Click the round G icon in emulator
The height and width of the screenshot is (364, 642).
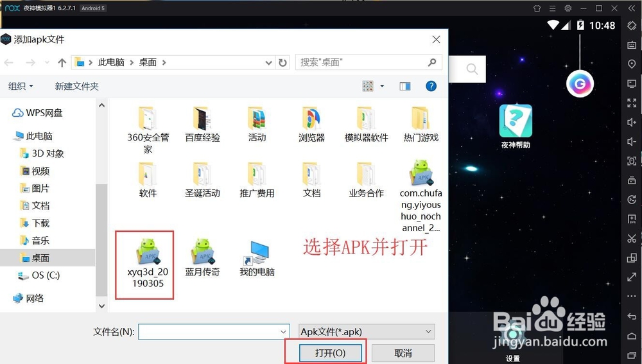580,84
